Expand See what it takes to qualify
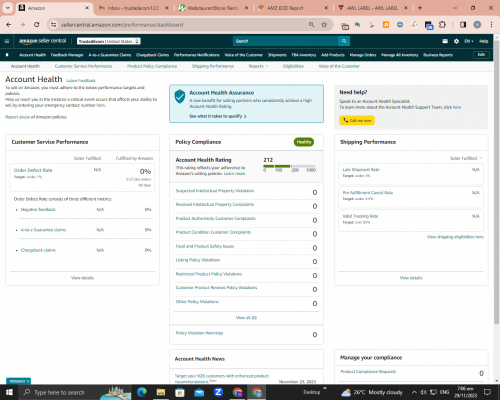The image size is (500, 400). (218, 116)
